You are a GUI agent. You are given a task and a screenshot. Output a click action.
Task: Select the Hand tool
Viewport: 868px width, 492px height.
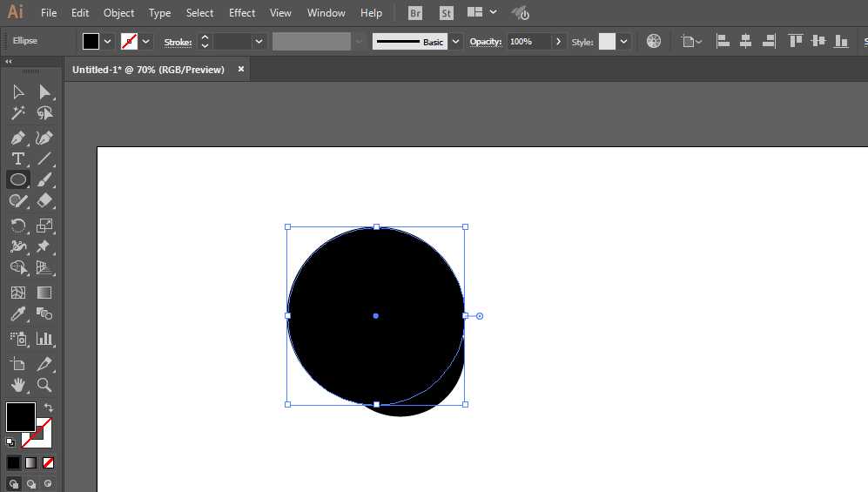17,384
